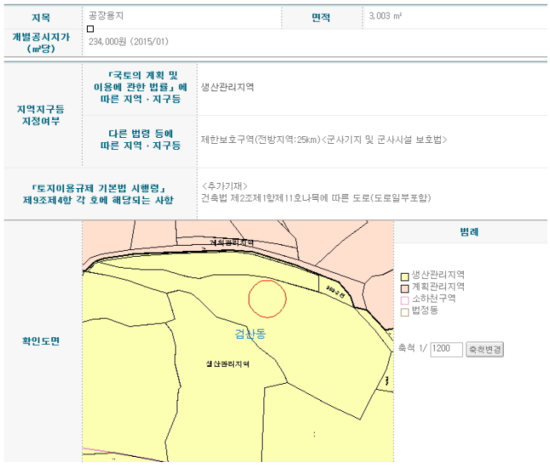Image resolution: width=550 pixels, height=468 pixels.
Task: Click the 공장용지 land category value
Action: point(106,16)
